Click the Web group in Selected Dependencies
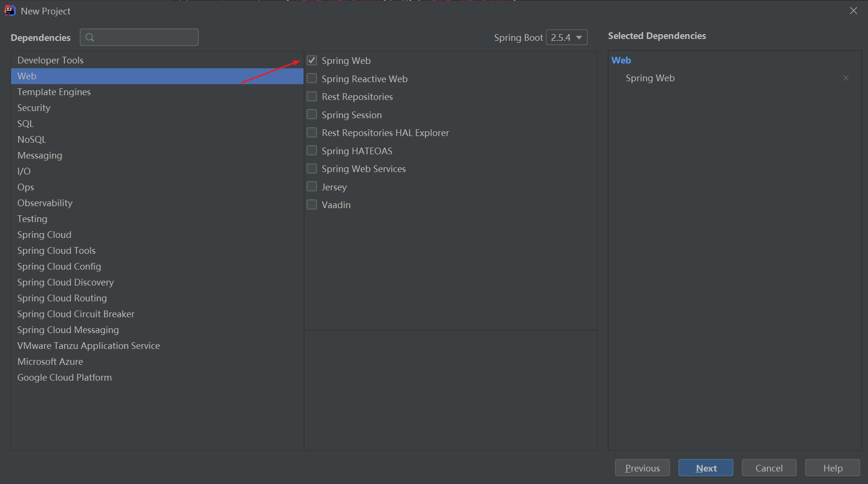This screenshot has height=484, width=868. [621, 60]
